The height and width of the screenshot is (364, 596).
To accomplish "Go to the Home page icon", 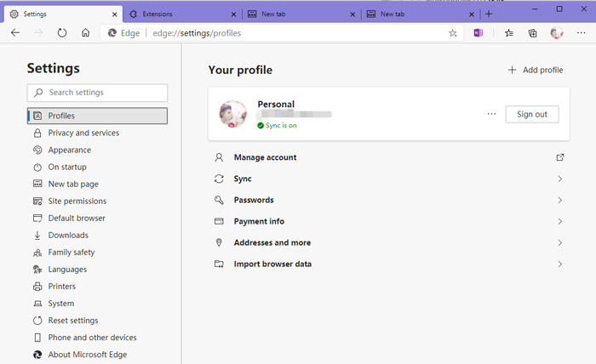I will (85, 33).
